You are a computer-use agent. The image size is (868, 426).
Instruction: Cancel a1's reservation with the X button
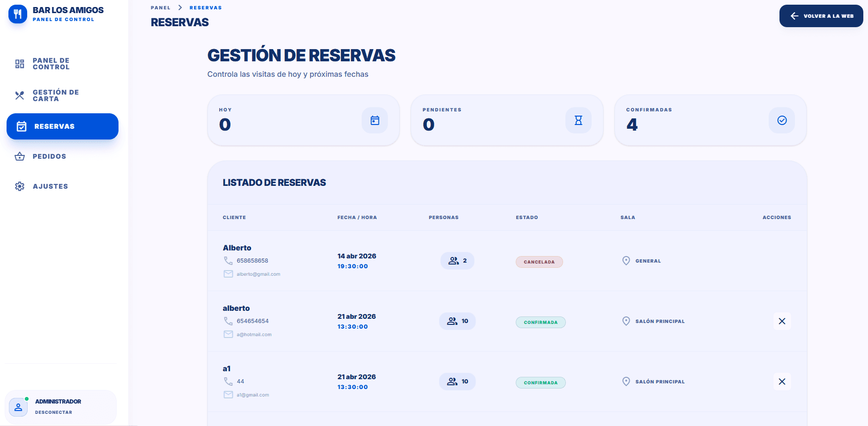coord(782,382)
